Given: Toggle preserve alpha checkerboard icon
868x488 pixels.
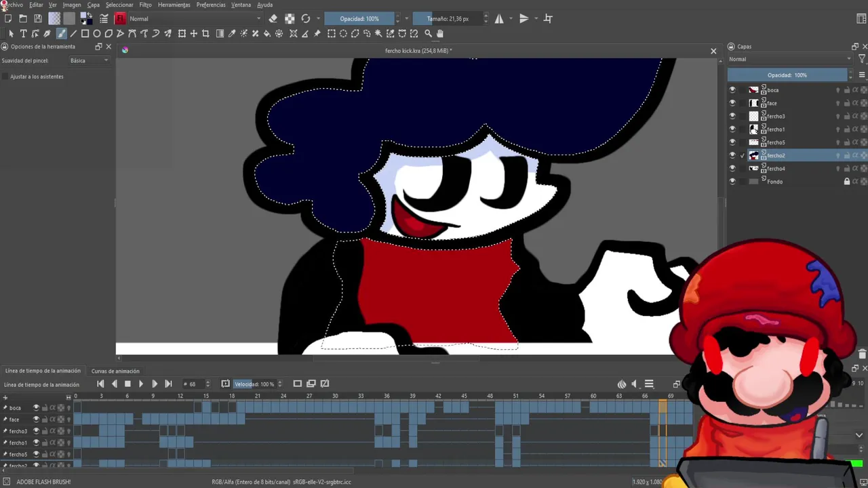Looking at the screenshot, I should pos(290,18).
